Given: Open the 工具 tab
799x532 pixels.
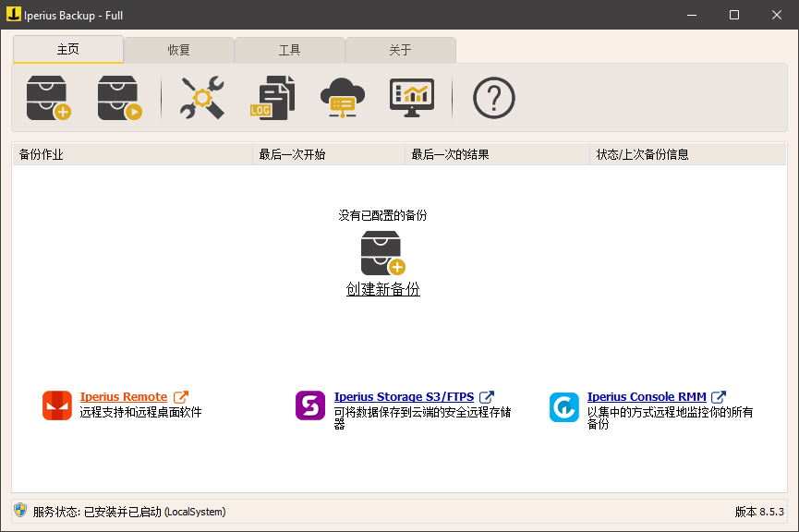Looking at the screenshot, I should (290, 50).
